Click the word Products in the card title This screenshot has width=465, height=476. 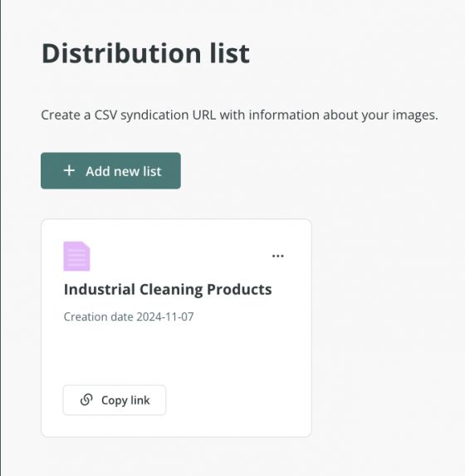(x=239, y=289)
